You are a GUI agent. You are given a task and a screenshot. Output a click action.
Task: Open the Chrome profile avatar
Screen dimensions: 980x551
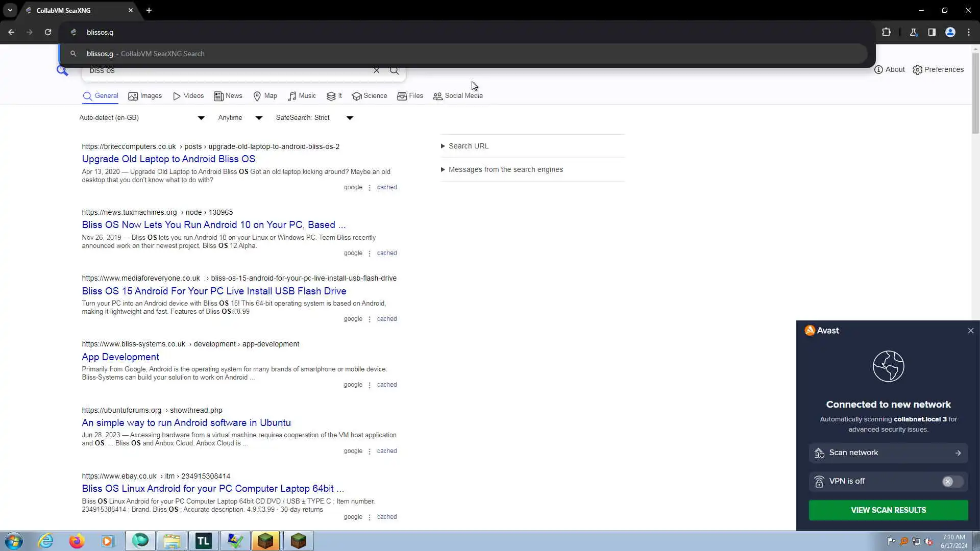coord(950,32)
